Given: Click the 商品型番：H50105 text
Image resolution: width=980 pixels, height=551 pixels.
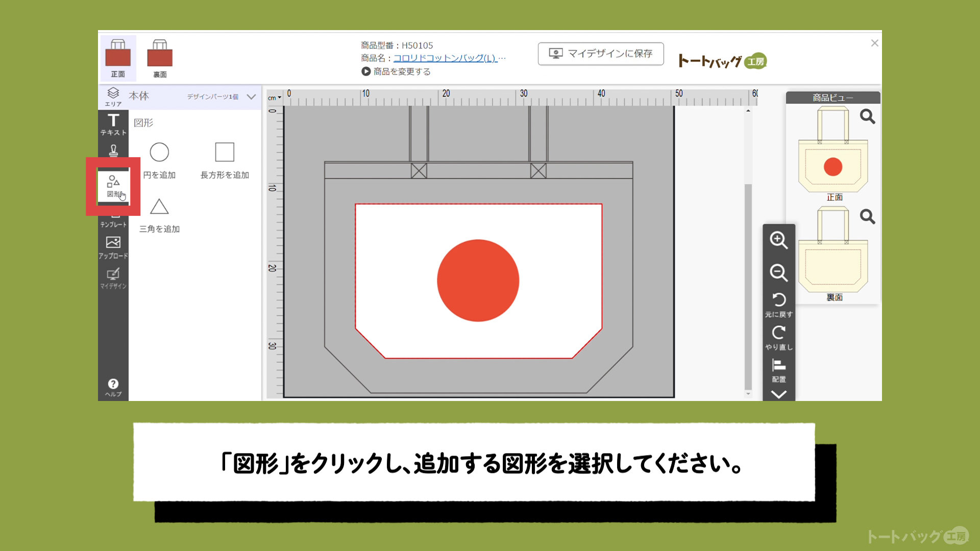Looking at the screenshot, I should tap(397, 45).
